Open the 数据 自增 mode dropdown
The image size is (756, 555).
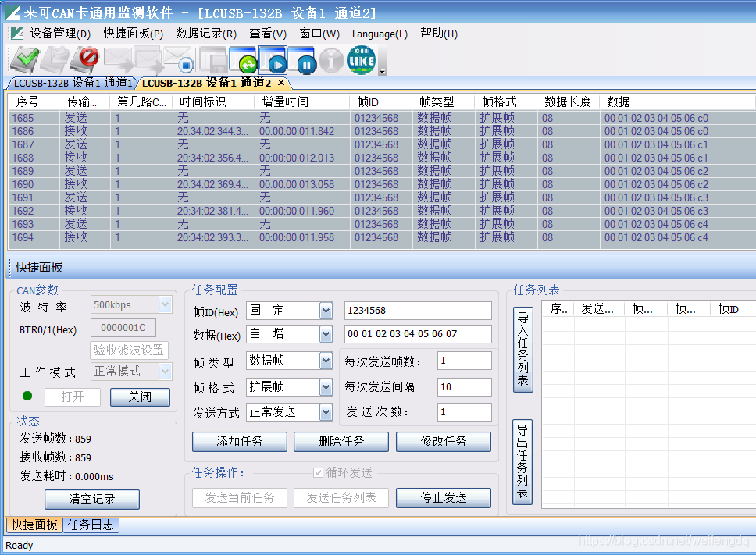click(326, 334)
